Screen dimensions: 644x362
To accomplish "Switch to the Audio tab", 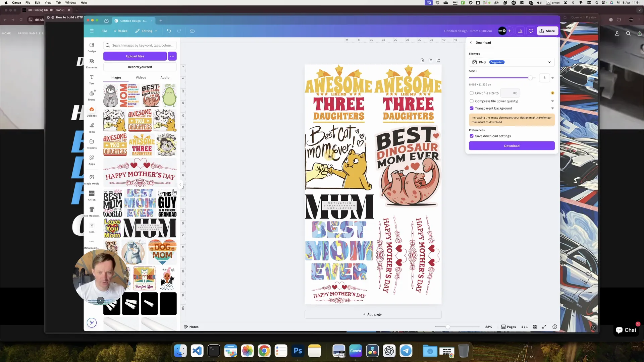I will pyautogui.click(x=165, y=77).
